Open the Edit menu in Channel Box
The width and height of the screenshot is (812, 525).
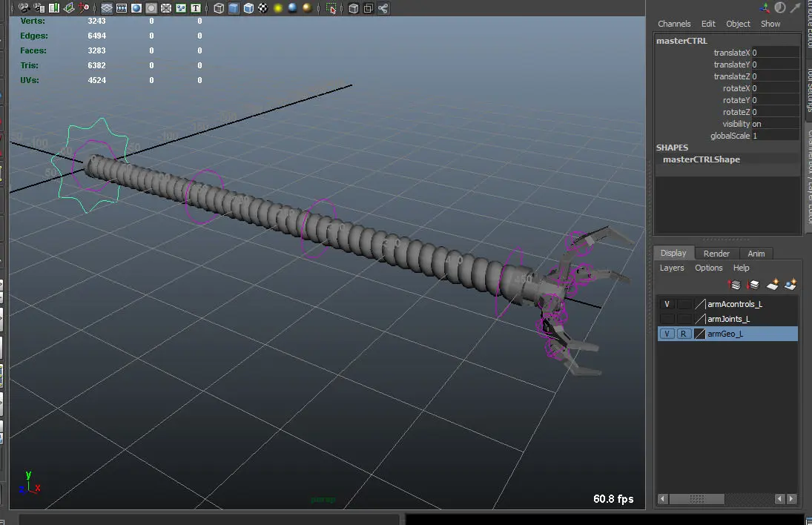pos(708,24)
